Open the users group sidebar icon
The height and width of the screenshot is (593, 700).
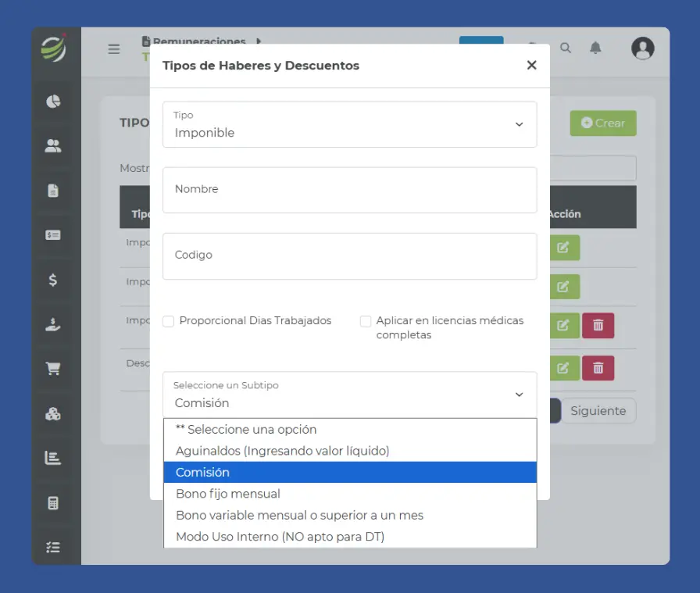point(53,146)
